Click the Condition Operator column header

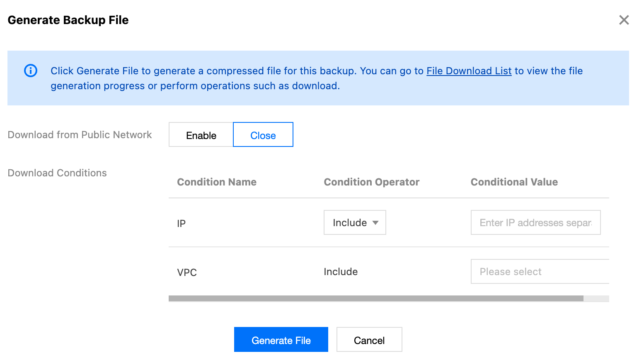[x=371, y=182]
